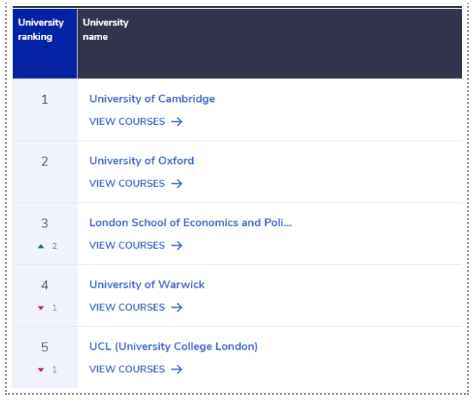Click the red down triangle under rank 5

pos(41,370)
